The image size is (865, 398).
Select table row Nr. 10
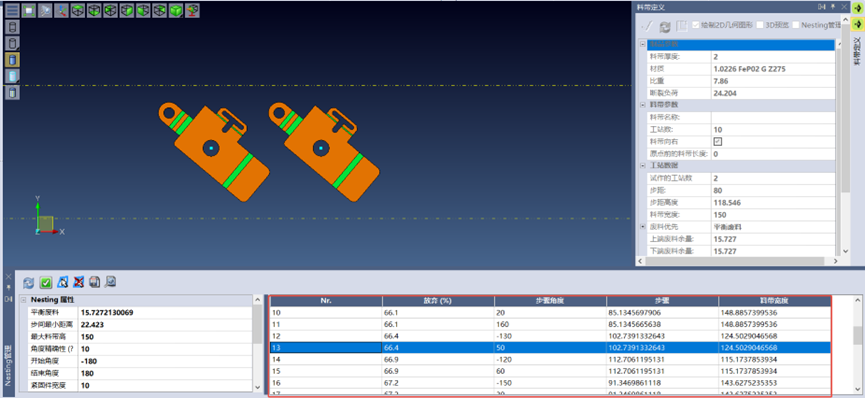(x=551, y=312)
